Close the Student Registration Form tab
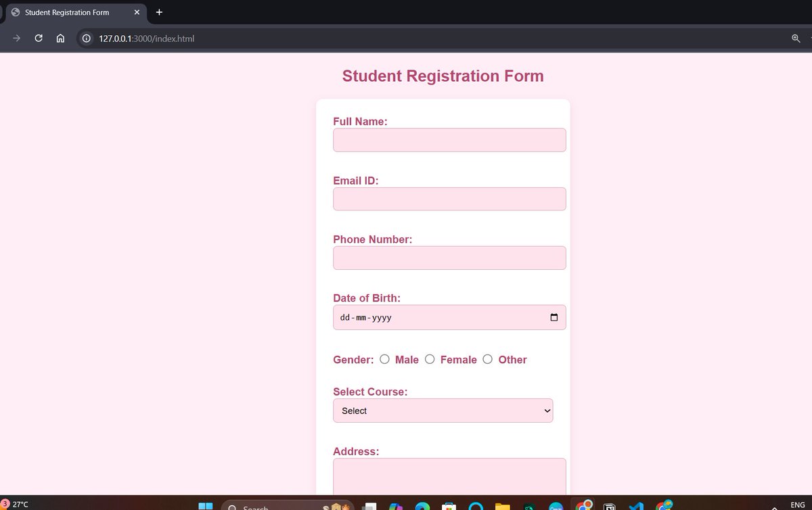Screen dimensions: 812x510 click(137, 12)
